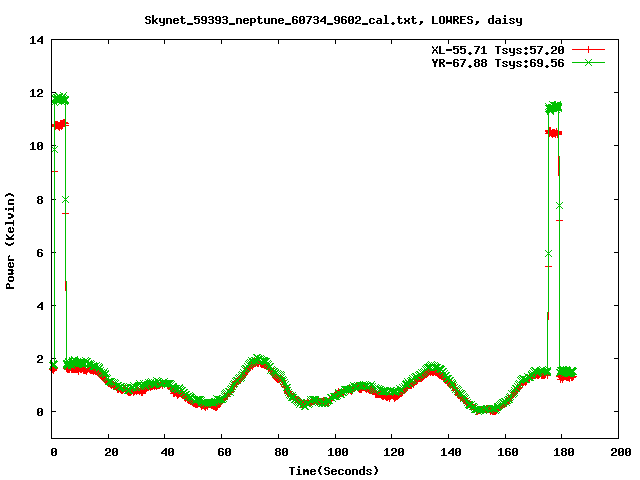Click x-axis tick label 100
The image size is (640, 480).
click(x=338, y=452)
